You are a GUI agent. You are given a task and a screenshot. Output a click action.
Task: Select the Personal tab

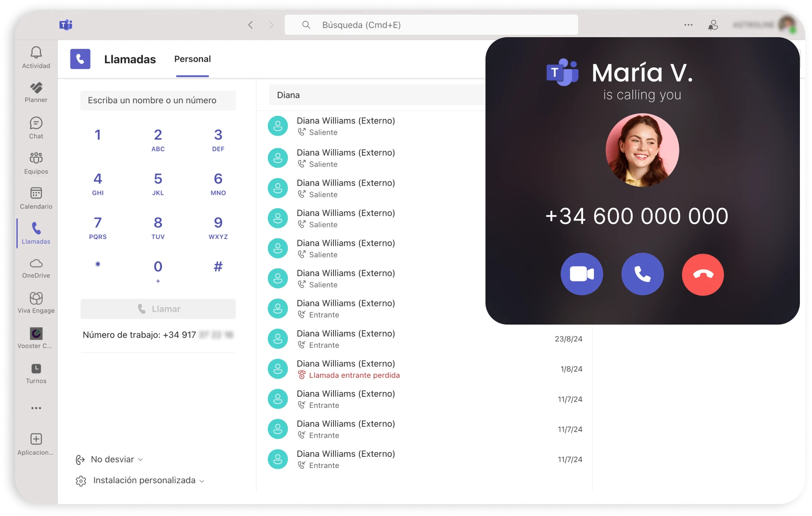pos(192,59)
